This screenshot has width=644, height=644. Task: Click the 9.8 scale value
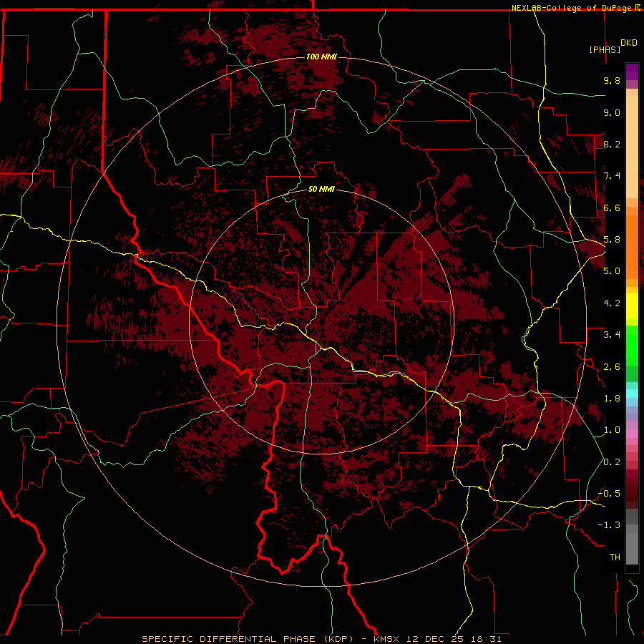tap(612, 80)
